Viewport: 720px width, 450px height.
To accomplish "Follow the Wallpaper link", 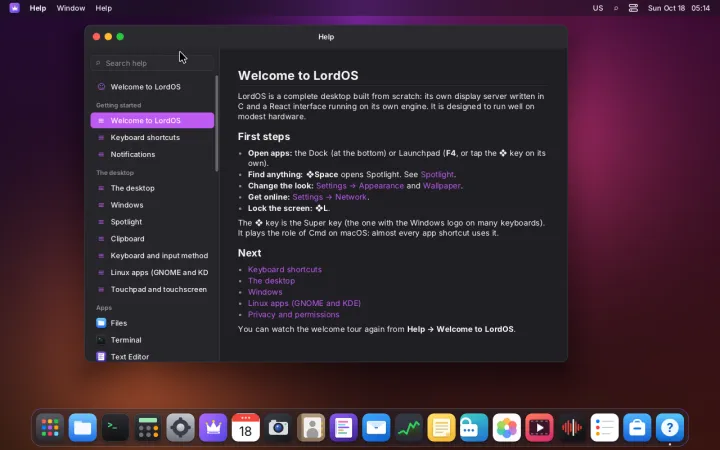I will point(442,186).
